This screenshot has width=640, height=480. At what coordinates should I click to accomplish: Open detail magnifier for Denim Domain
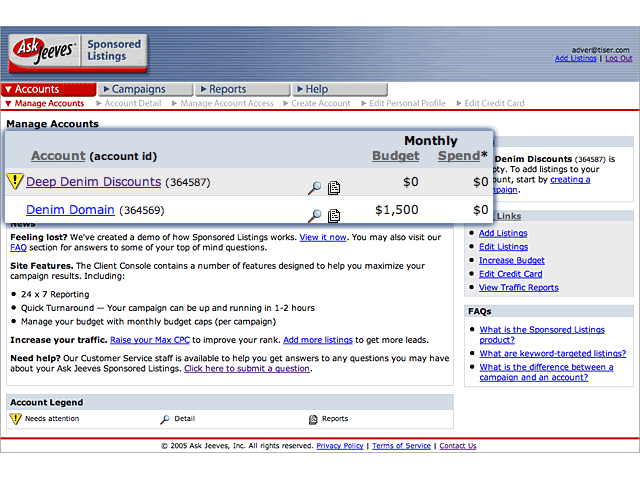(314, 216)
